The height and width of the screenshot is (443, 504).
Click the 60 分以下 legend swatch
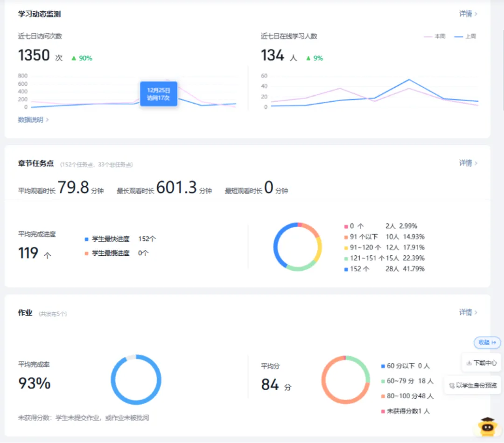point(383,366)
